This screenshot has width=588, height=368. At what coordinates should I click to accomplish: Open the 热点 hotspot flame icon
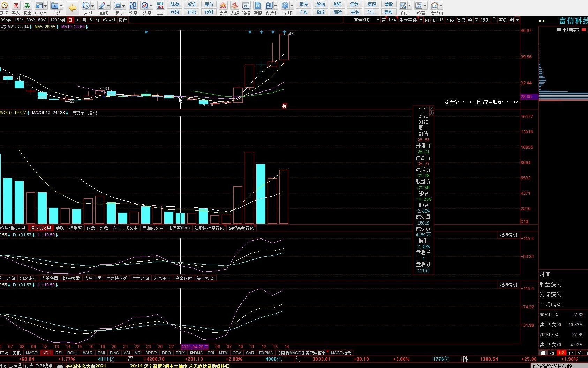pyautogui.click(x=223, y=6)
